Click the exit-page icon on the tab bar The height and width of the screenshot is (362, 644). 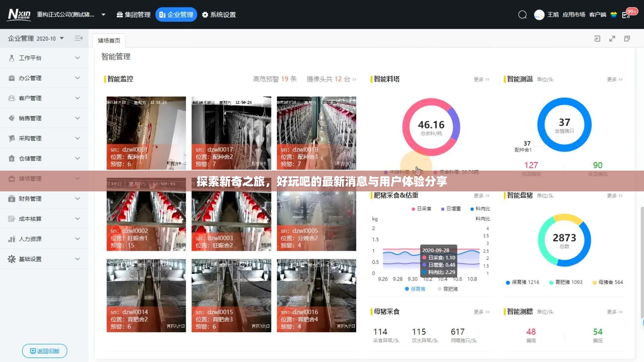pyautogui.click(x=597, y=39)
